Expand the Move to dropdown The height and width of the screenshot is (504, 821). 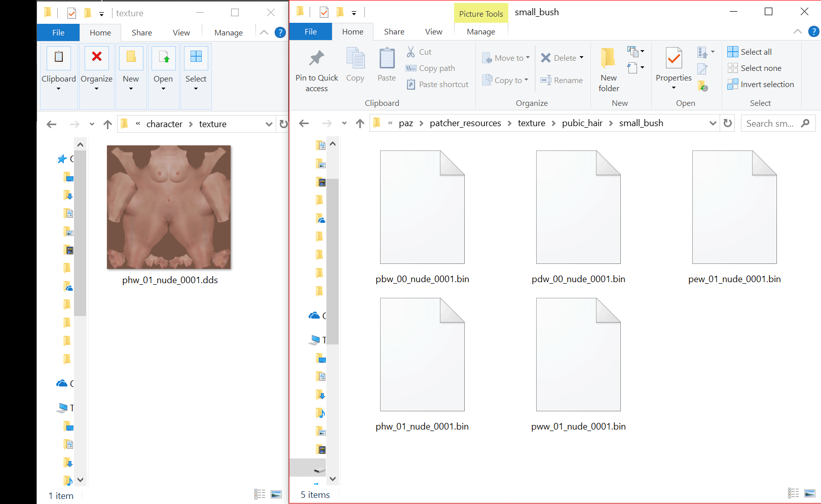[x=528, y=58]
